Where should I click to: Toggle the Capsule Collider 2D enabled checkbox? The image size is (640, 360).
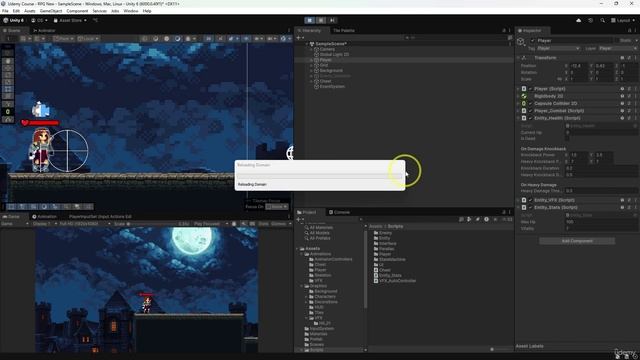point(531,104)
